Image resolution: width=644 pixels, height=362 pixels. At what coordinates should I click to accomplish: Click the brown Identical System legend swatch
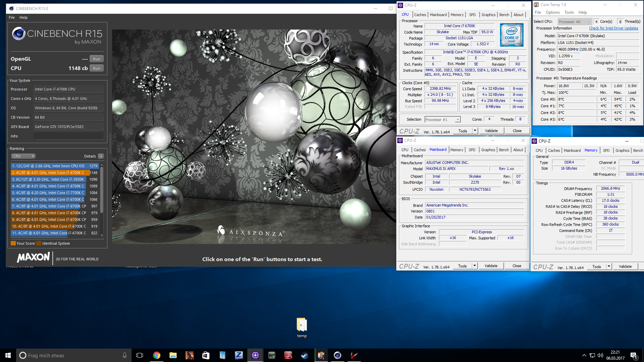[x=39, y=243]
